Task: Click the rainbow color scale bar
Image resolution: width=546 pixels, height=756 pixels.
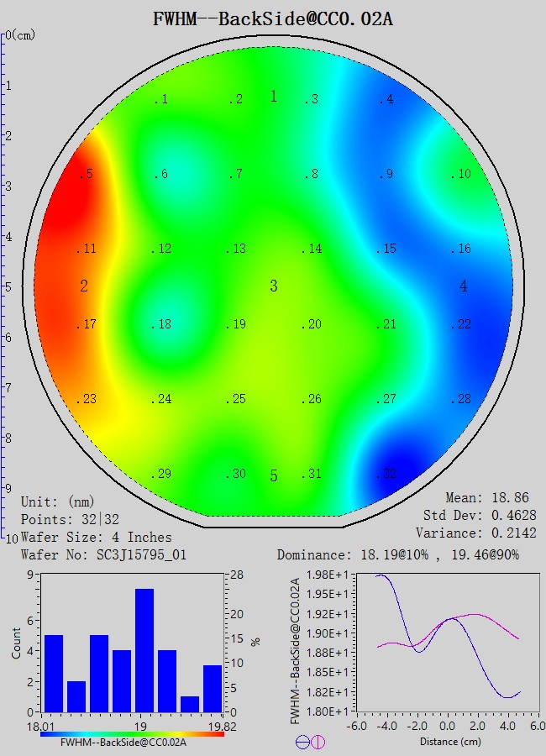Action: coord(132,733)
